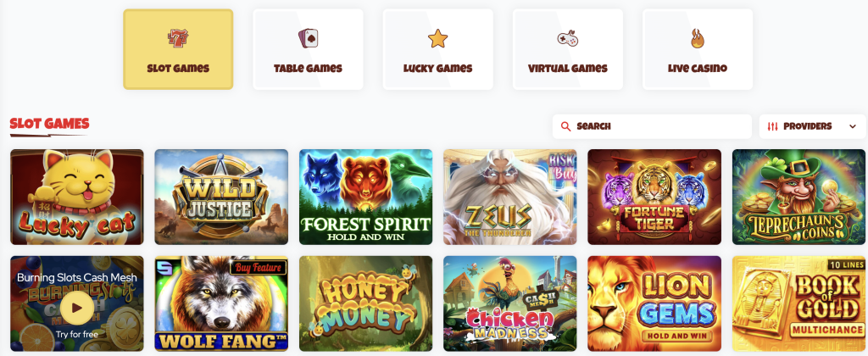Select the Slot Games category tab
The width and height of the screenshot is (868, 356).
pos(178,49)
